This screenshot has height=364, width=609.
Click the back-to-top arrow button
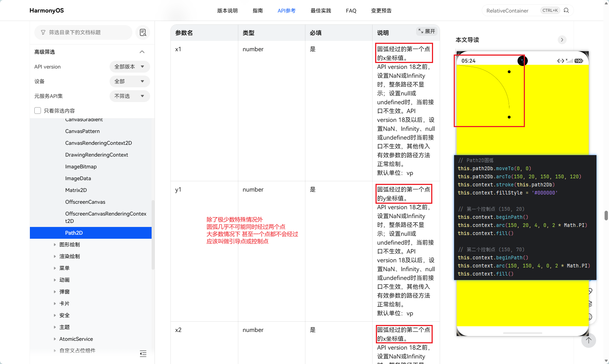(589, 340)
